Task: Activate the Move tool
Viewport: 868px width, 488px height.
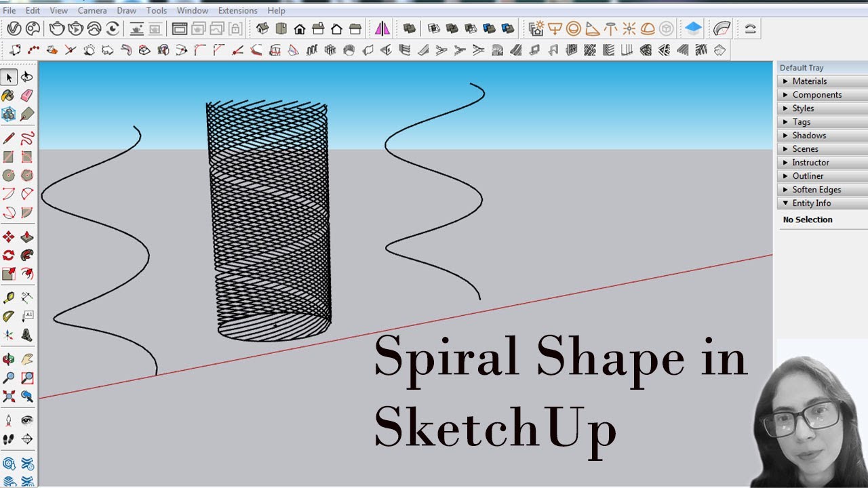Action: coord(9,237)
